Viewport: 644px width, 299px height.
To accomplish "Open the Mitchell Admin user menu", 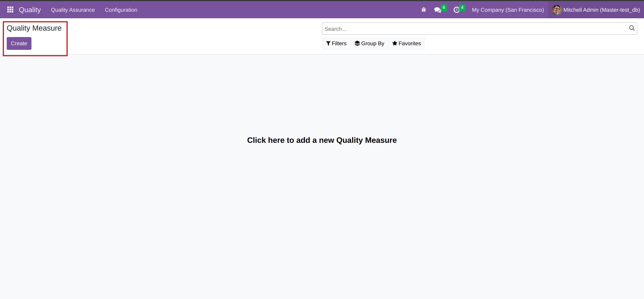I will 601,10.
